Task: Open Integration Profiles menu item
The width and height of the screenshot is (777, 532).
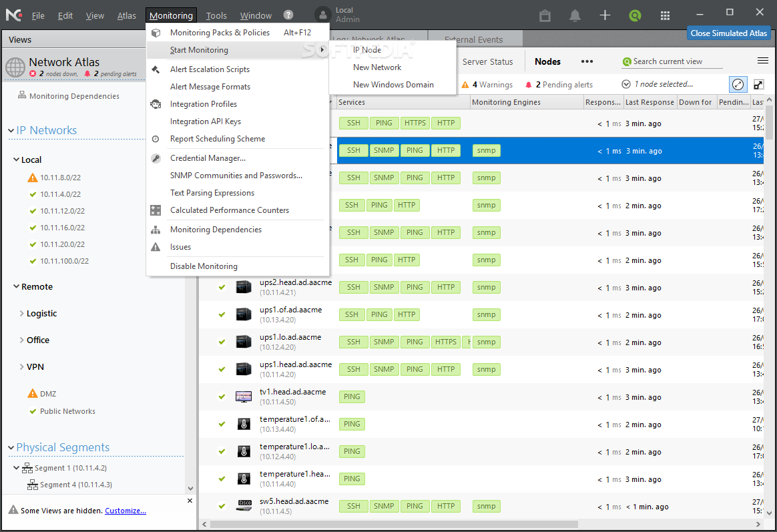Action: (x=238, y=104)
